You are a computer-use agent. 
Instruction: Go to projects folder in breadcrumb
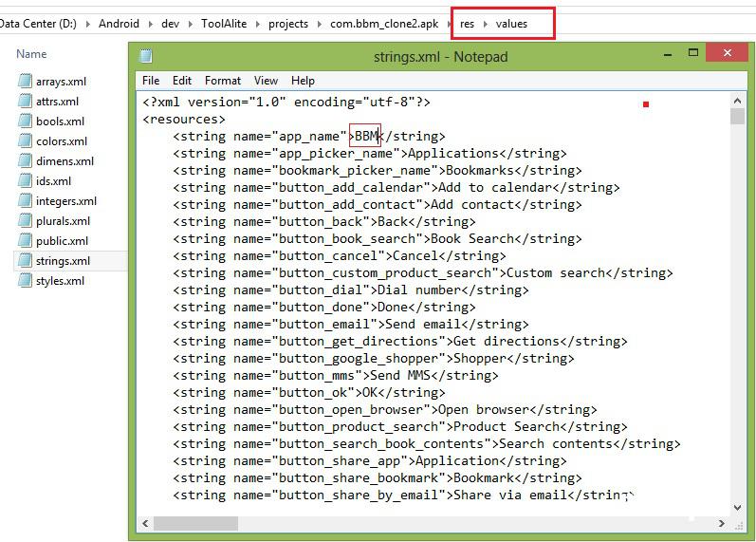coord(288,24)
